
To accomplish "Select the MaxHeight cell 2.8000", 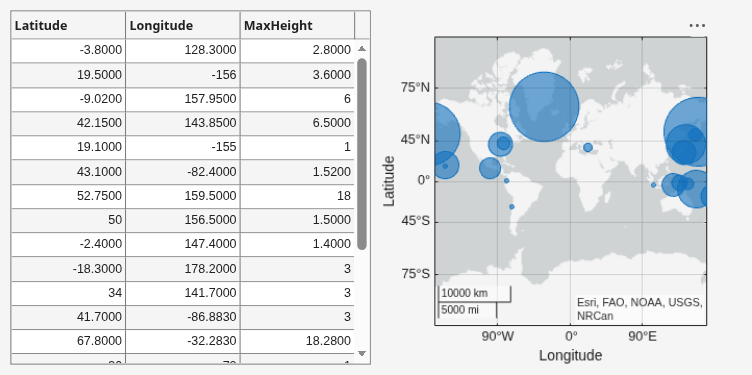I will click(297, 51).
